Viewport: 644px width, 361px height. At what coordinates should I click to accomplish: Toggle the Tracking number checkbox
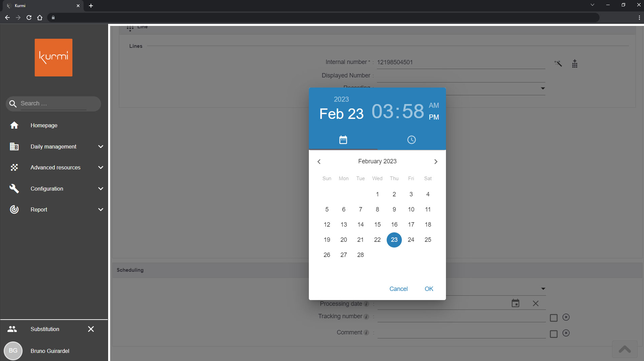553,318
